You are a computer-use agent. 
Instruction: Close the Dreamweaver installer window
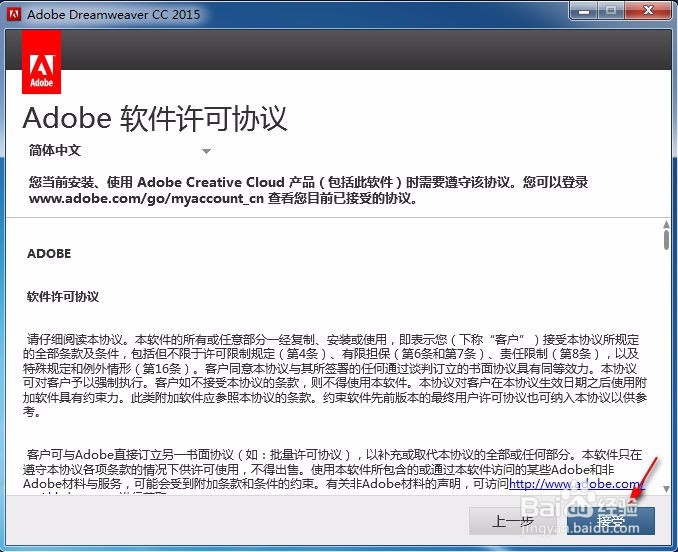[x=648, y=11]
